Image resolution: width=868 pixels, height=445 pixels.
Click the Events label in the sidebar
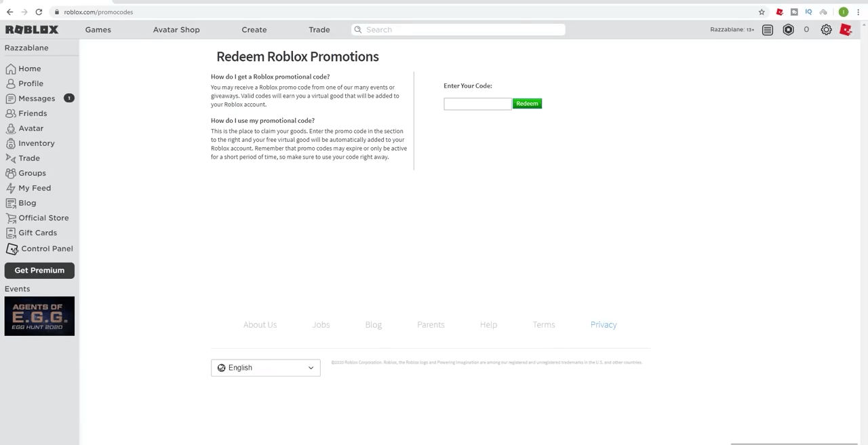(17, 289)
